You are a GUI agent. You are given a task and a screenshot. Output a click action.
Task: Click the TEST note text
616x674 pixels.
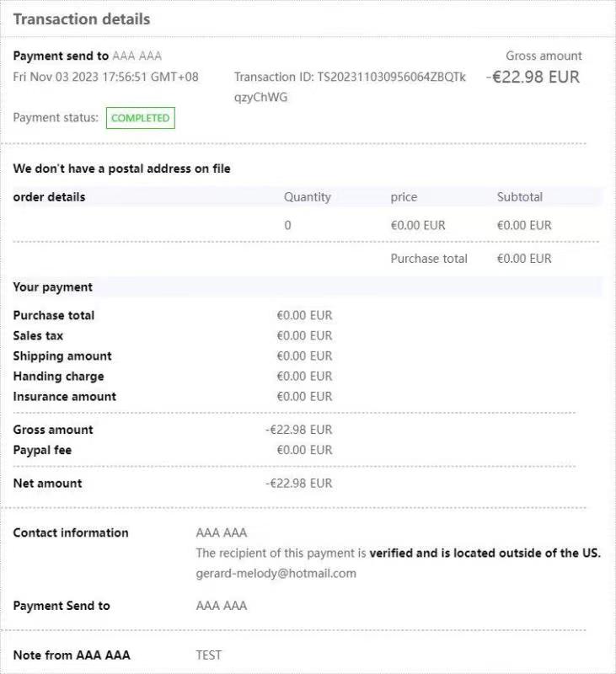pyautogui.click(x=208, y=655)
